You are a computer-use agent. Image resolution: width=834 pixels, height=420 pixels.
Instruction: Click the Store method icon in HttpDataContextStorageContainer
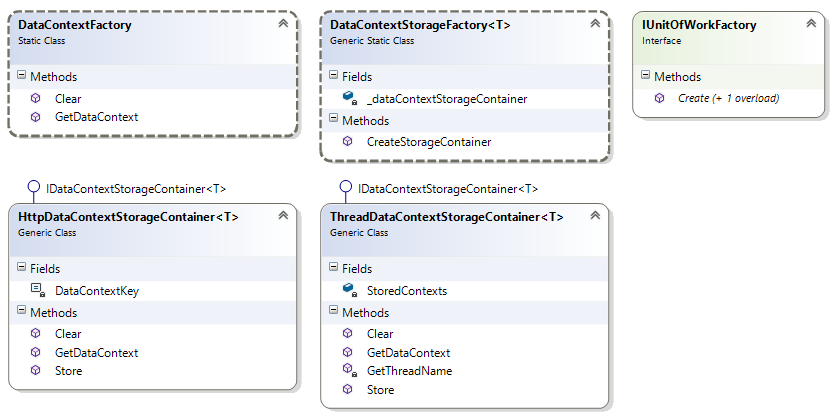pos(35,371)
